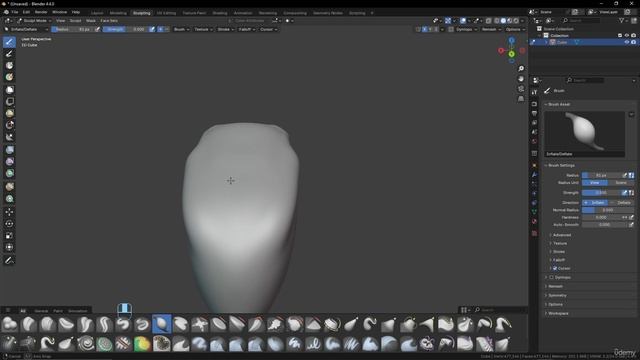Select the Paint tool in the left toolbar
Screen dimensions: 640x360
tap(9, 54)
